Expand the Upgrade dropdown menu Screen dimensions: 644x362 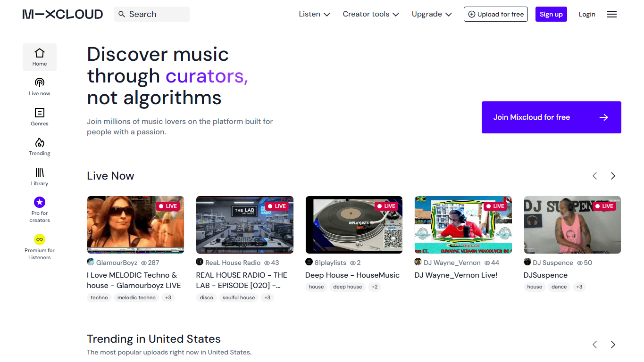432,14
